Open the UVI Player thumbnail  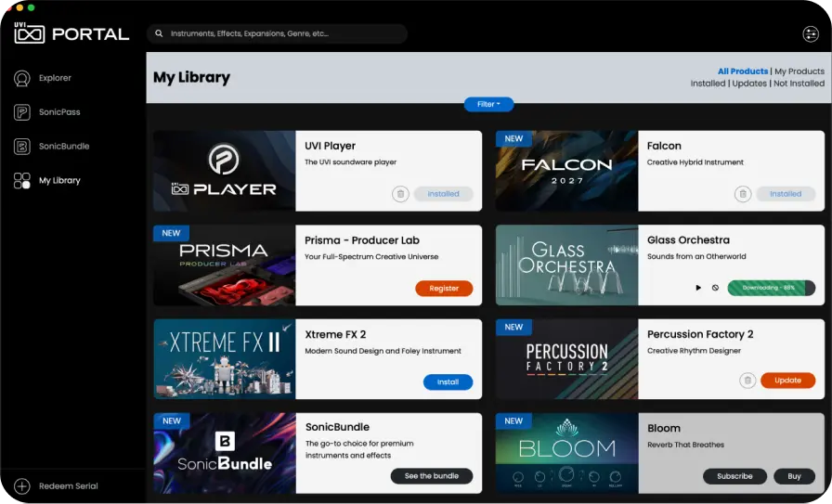pos(225,171)
